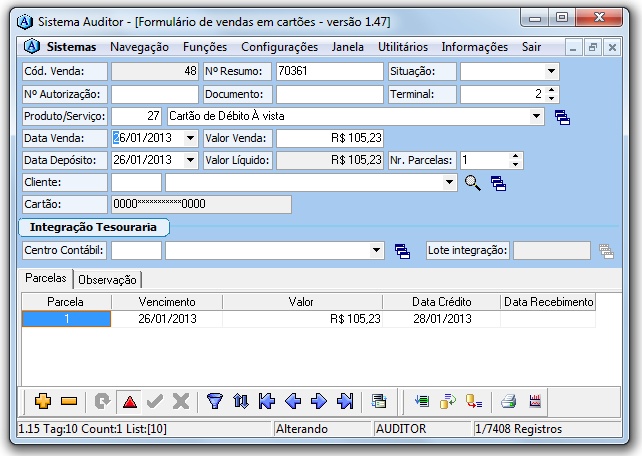Screen dimensions: 642x456
Task: Expand the Situação dropdown
Action: 551,71
